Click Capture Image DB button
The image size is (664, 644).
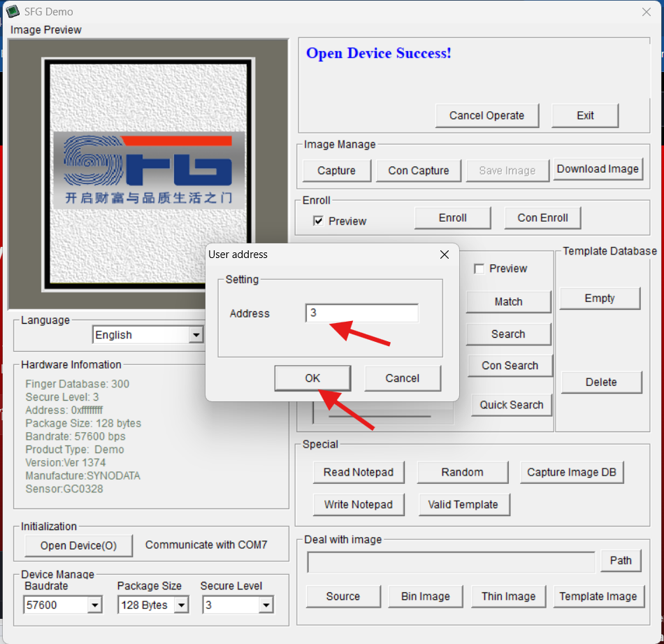click(x=572, y=472)
